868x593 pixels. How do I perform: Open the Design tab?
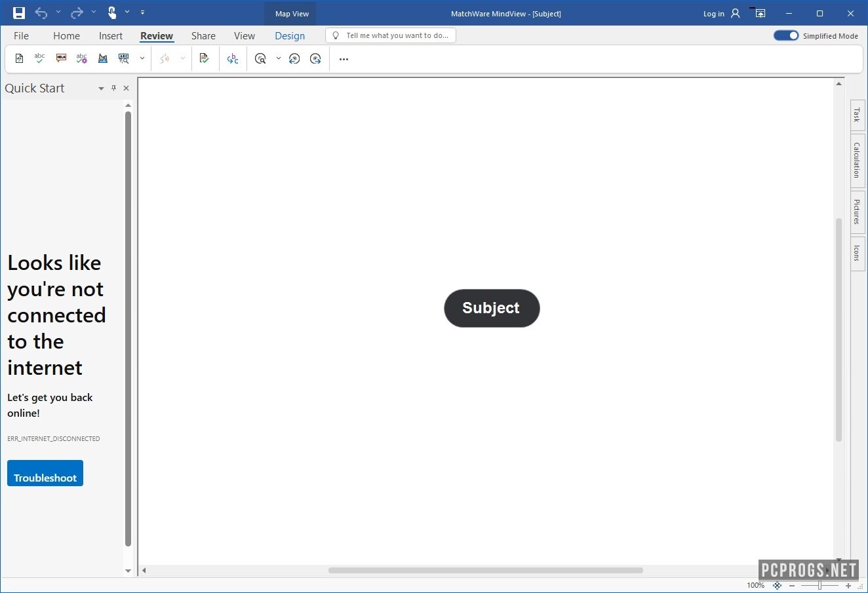click(x=290, y=36)
